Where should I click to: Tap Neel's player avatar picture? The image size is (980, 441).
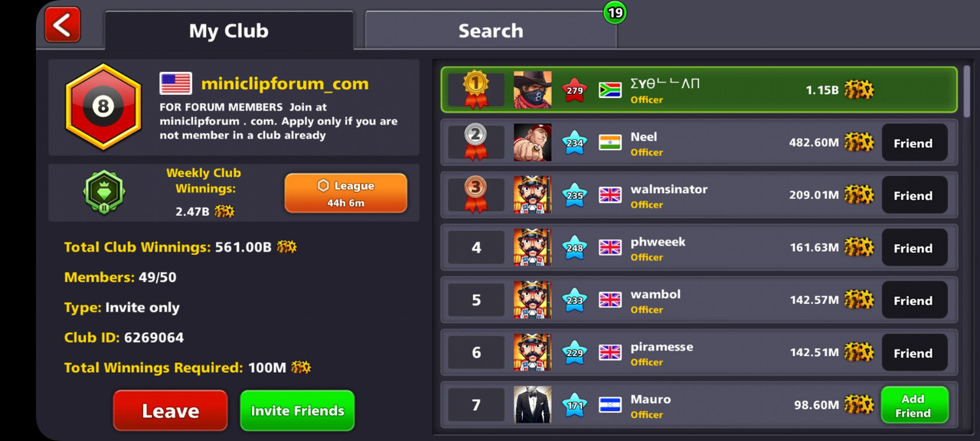coord(532,142)
